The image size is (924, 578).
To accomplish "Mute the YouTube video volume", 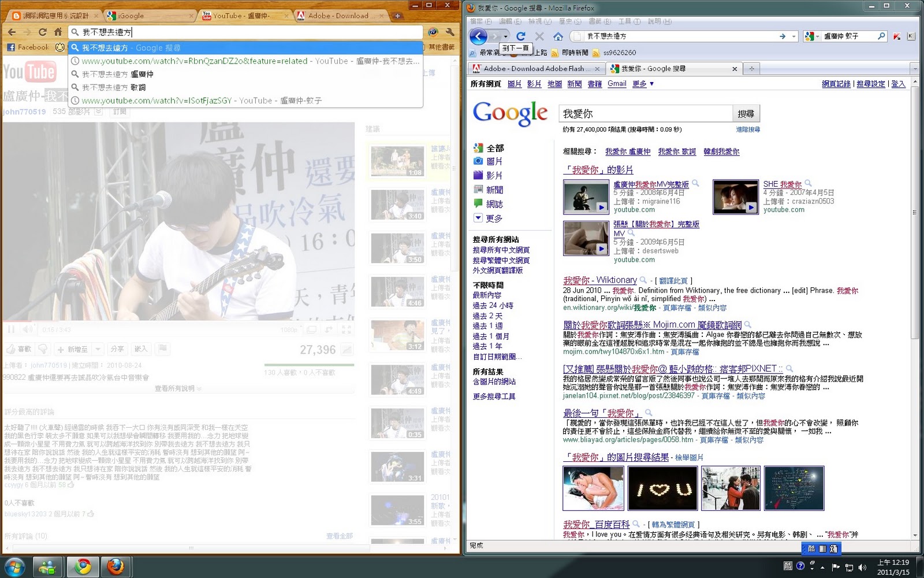I will (27, 329).
